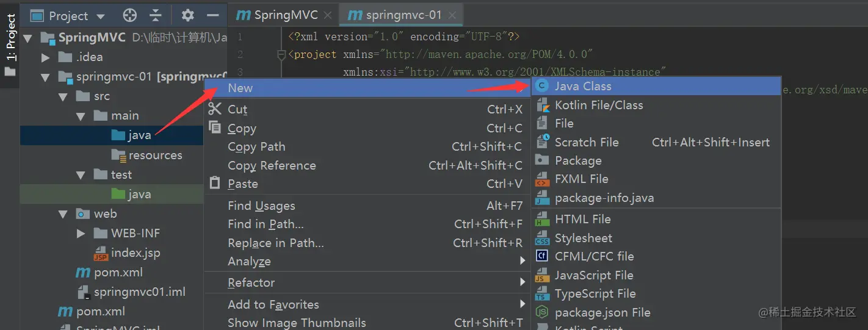The image size is (868, 330).
Task: Close the SpringMVC editor tab
Action: click(328, 15)
